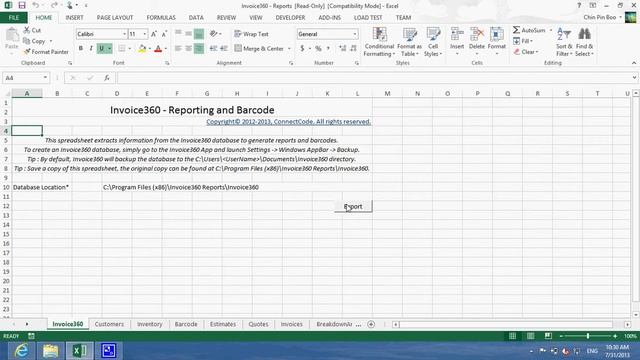
Task: Click the ConnectCode copyright link
Action: point(289,122)
